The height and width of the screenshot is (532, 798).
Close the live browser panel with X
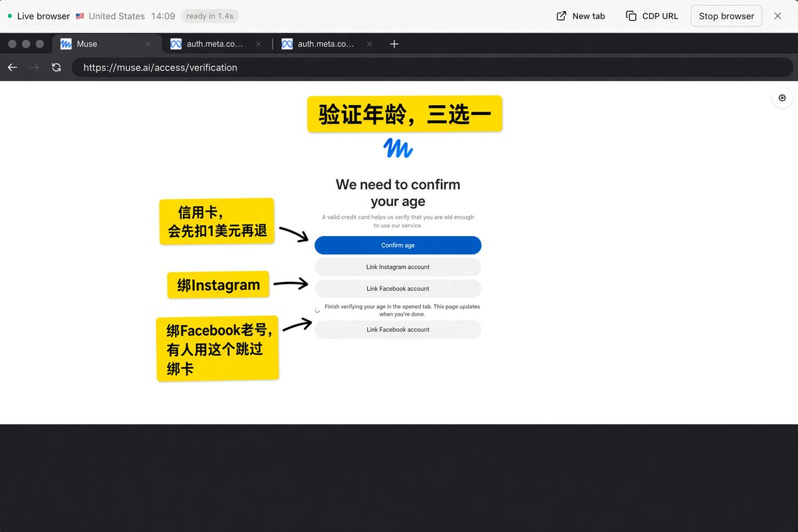click(777, 16)
